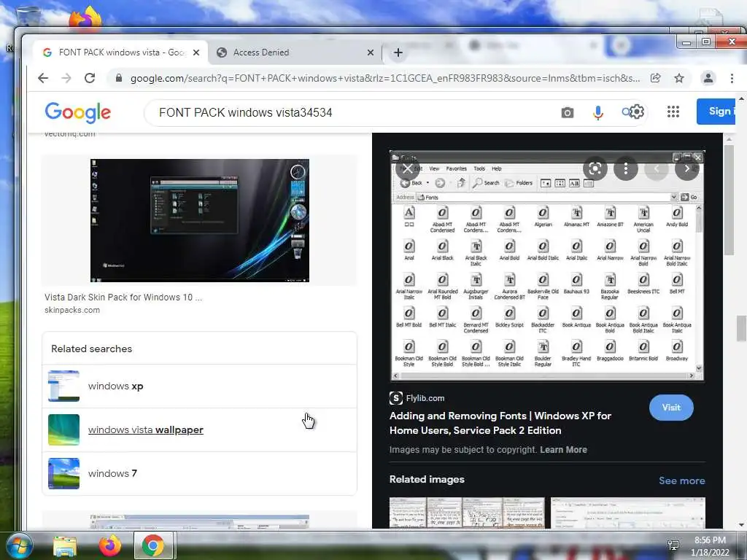747x560 pixels.
Task: Search by image camera icon
Action: coord(567,112)
